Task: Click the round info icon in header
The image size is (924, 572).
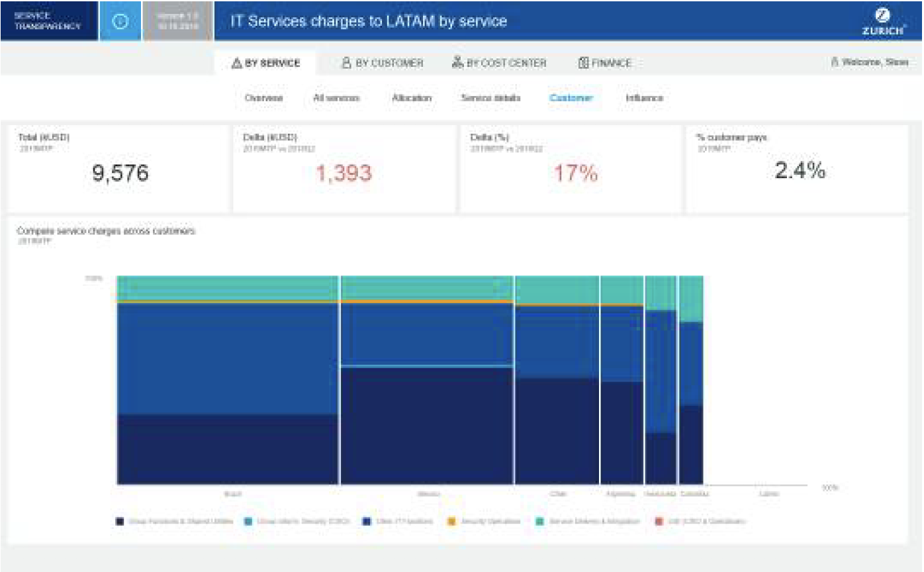Action: point(120,21)
